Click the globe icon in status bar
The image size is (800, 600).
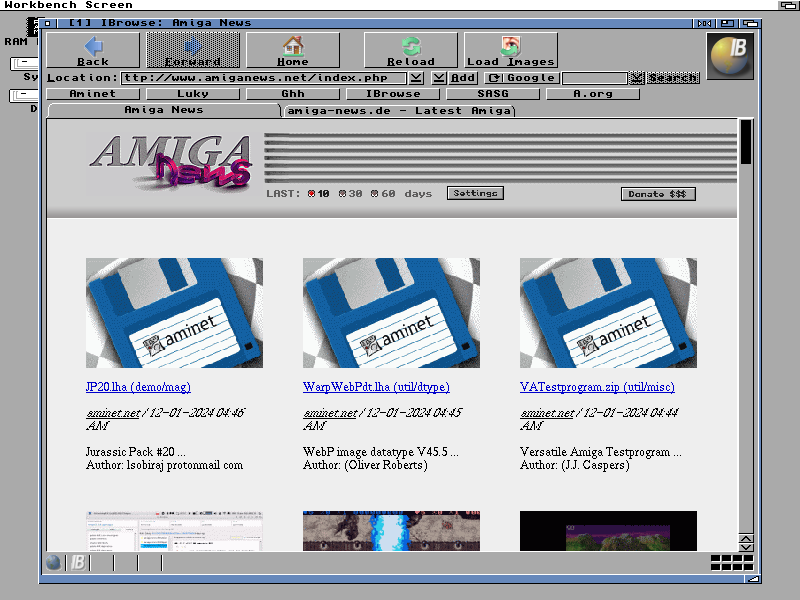(x=54, y=563)
